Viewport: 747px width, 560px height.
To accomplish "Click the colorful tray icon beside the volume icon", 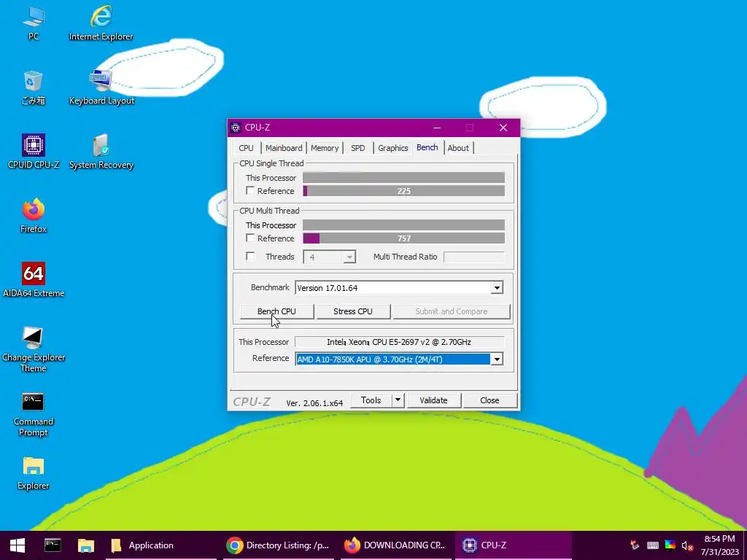I will pyautogui.click(x=670, y=545).
